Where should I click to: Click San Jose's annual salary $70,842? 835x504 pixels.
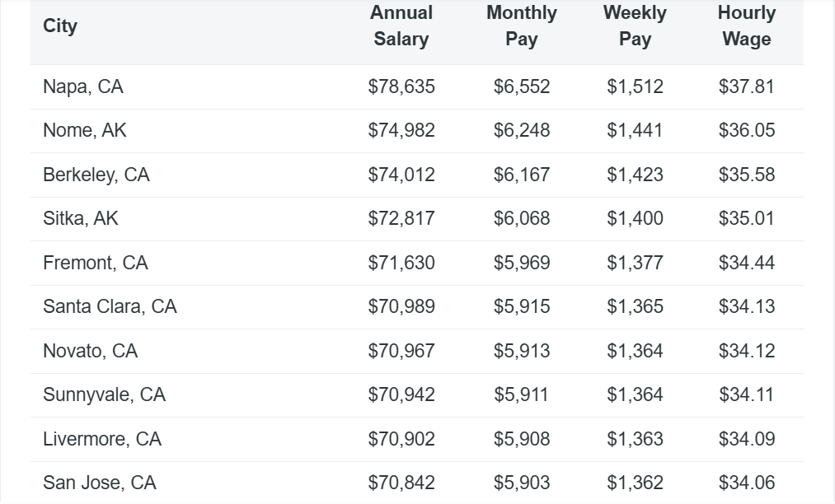coord(401,483)
